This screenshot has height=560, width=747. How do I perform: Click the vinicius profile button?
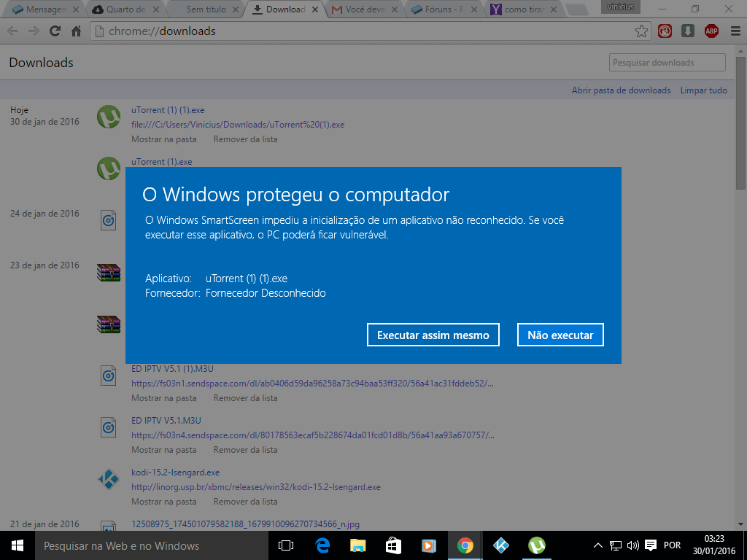coord(620,7)
